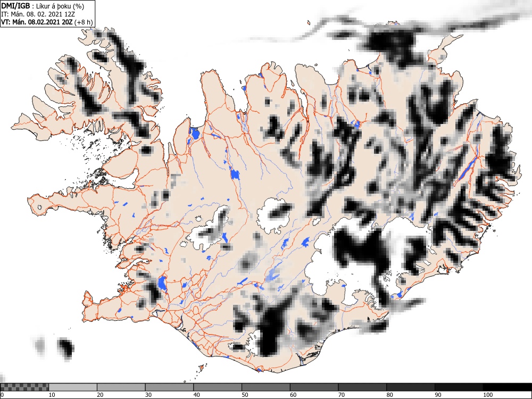Click the 50–60 dark gray legend segment
The width and height of the screenshot is (532, 399).
[x=265, y=387]
